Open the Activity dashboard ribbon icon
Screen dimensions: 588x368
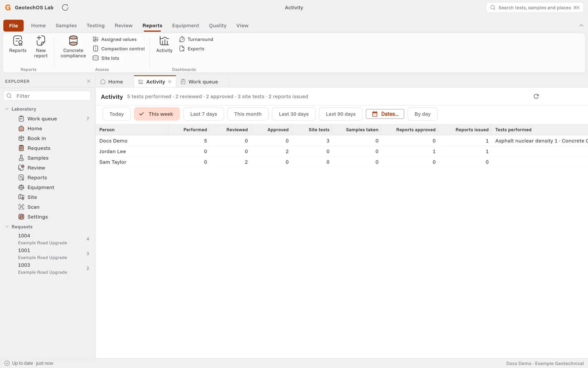164,45
